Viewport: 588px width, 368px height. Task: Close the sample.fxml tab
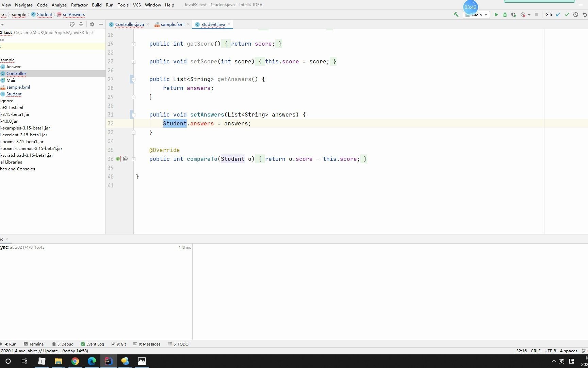click(188, 24)
